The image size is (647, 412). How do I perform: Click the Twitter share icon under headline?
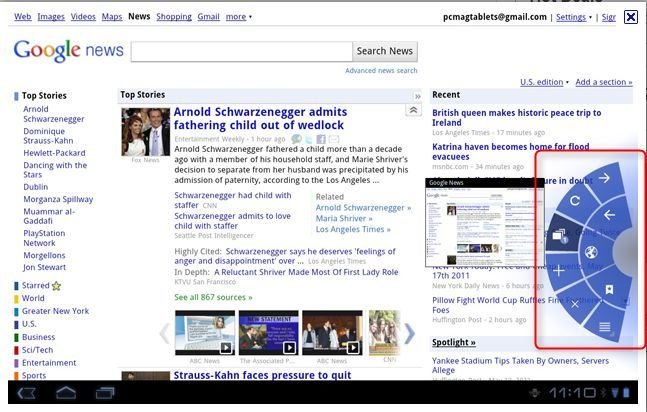(309, 139)
